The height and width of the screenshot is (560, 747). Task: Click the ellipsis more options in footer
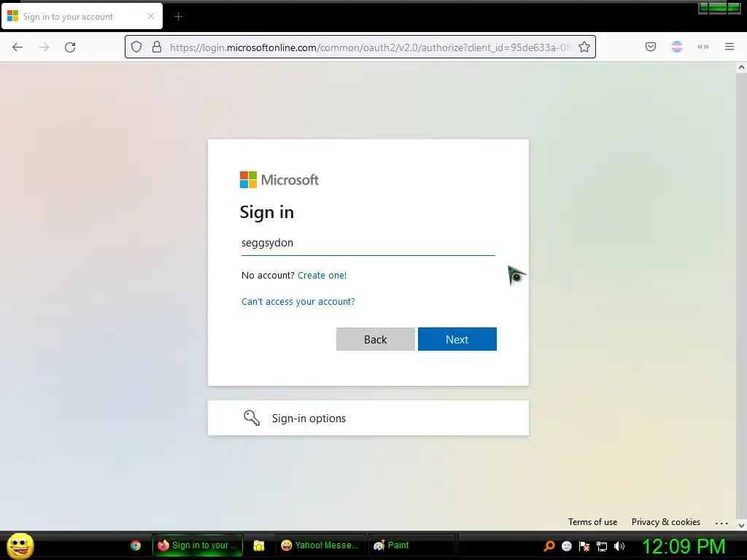[x=721, y=523]
